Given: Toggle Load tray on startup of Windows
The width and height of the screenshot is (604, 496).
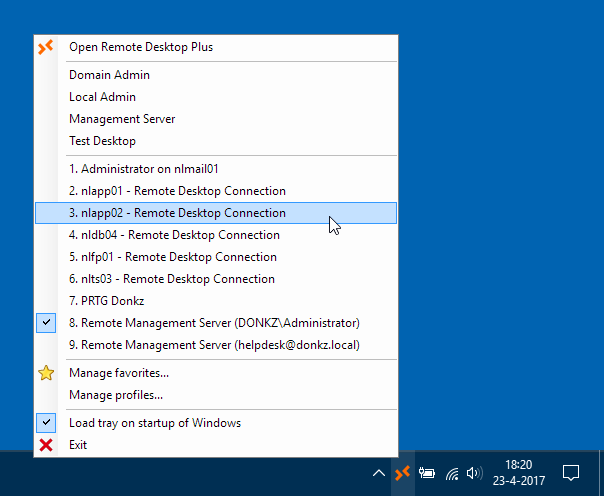Looking at the screenshot, I should click(x=216, y=423).
